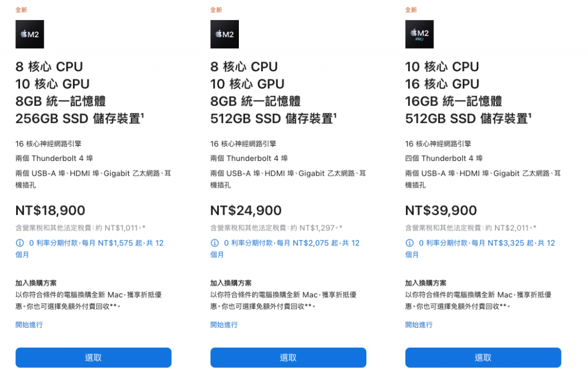Screen dimensions: 588x381
Task: Click the M2 Pro chip icon
Action: (419, 34)
